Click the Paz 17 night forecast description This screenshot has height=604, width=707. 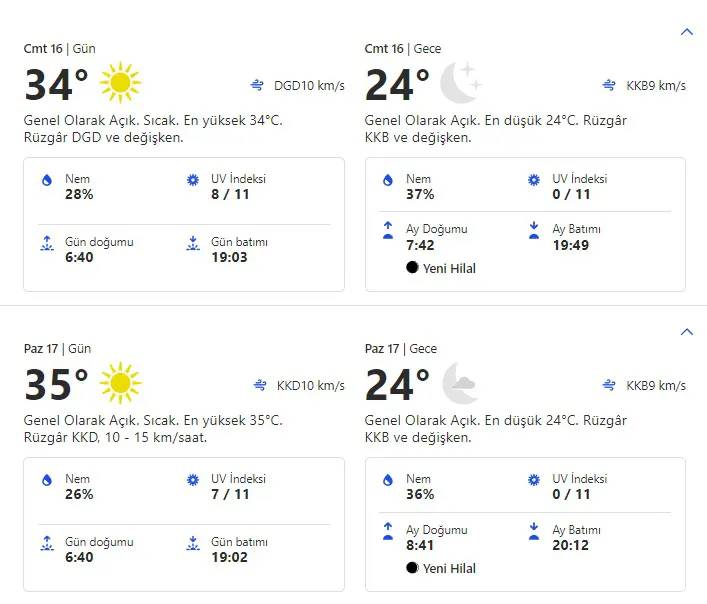495,429
